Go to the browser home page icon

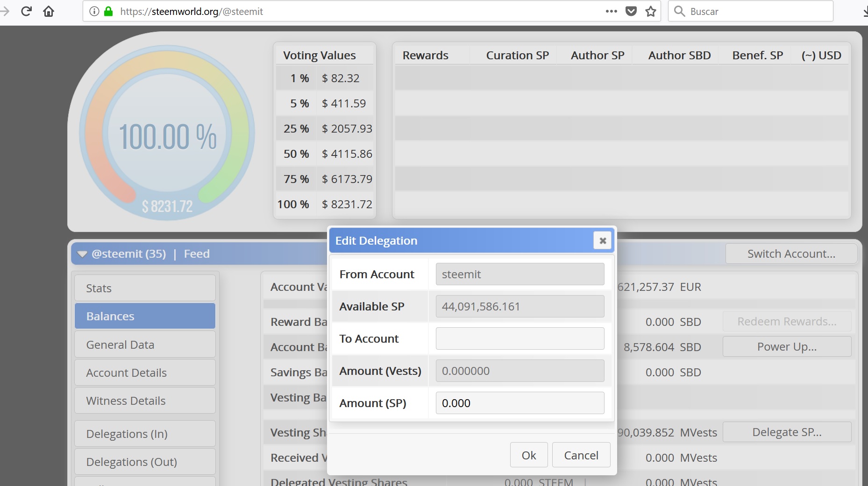click(49, 11)
